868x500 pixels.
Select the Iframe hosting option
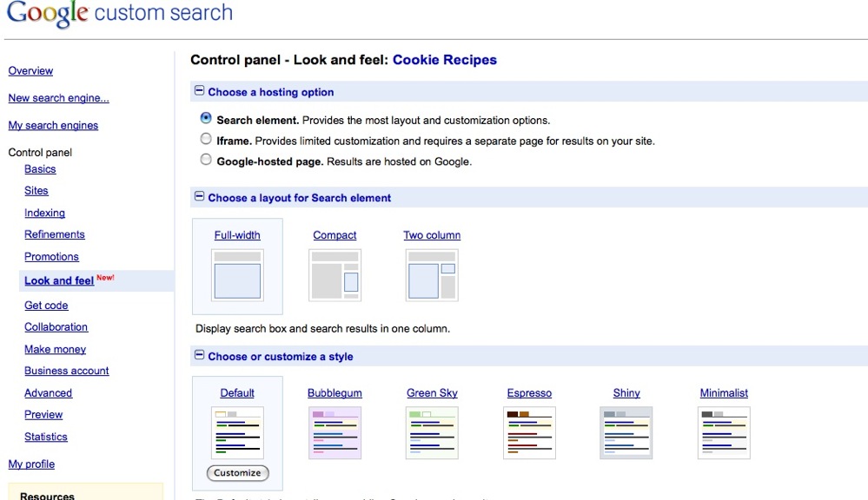206,139
